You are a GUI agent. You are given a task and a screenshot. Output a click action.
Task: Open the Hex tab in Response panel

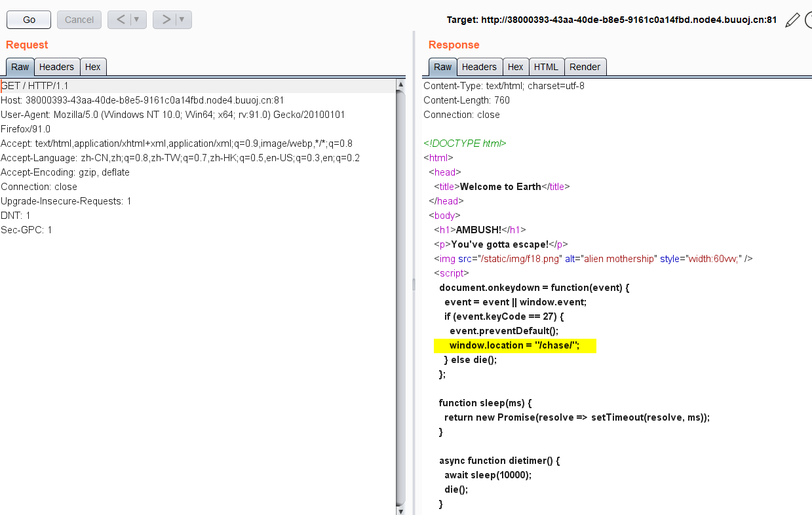point(516,67)
